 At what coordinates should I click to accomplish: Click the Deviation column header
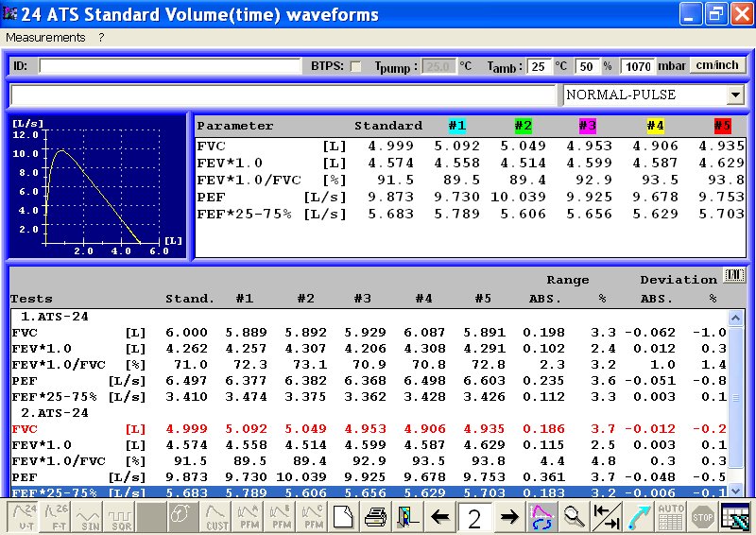pyautogui.click(x=679, y=280)
